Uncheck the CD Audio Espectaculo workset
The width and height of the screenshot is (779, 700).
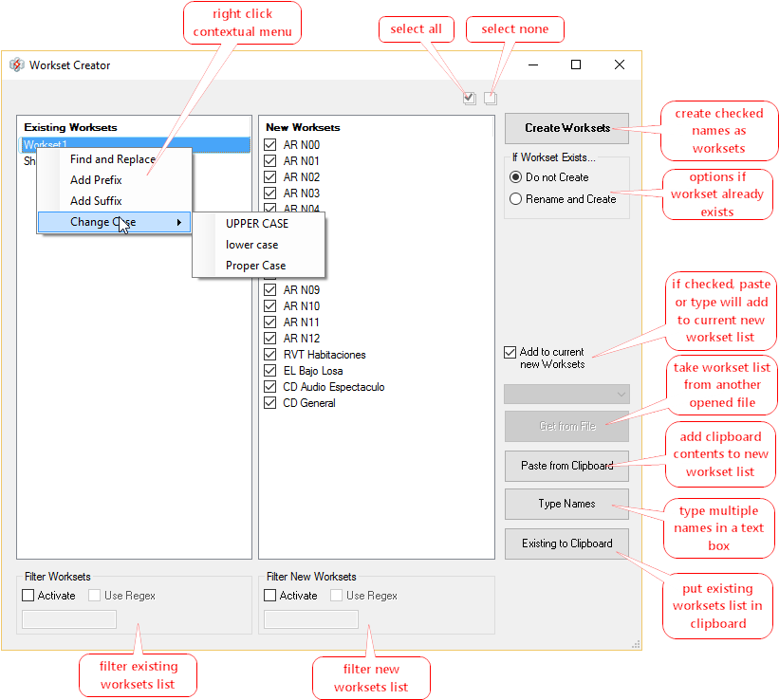(269, 386)
